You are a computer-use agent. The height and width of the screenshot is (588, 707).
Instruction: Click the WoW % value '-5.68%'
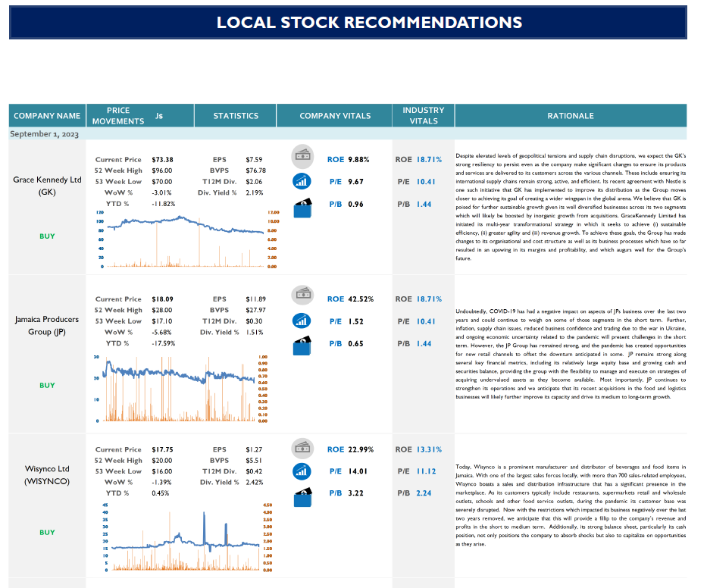coord(161,333)
